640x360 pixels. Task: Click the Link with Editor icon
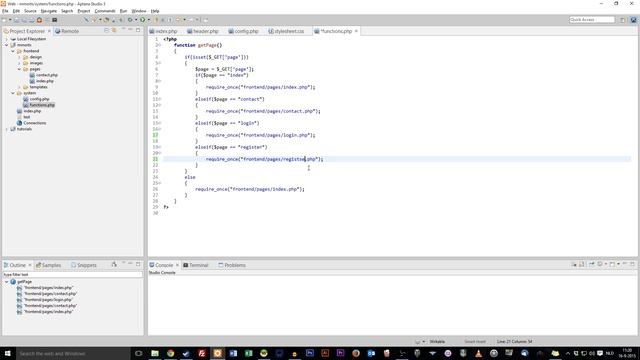pos(114,31)
